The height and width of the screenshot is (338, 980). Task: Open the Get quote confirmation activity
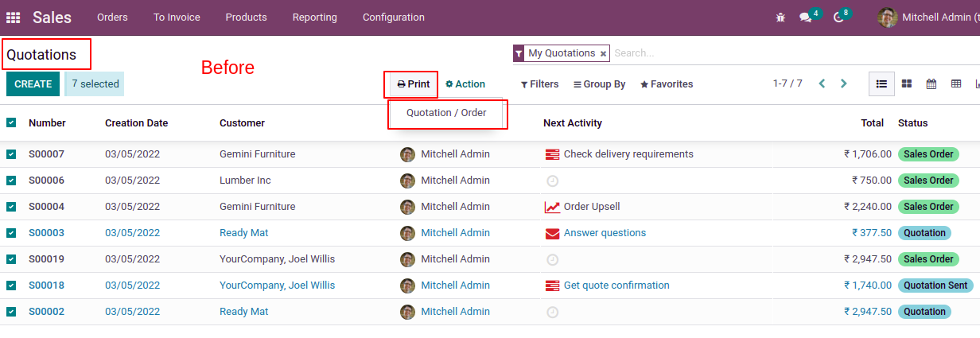click(x=616, y=286)
